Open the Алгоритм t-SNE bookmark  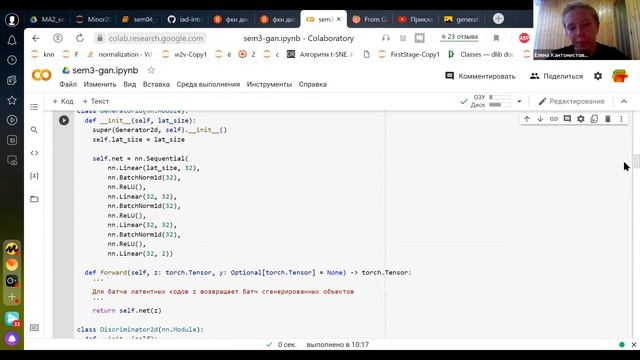320,54
